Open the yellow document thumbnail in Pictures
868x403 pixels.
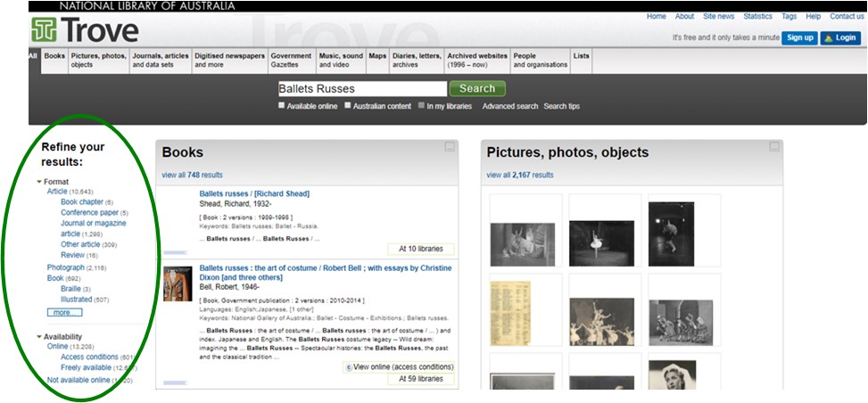coord(522,309)
